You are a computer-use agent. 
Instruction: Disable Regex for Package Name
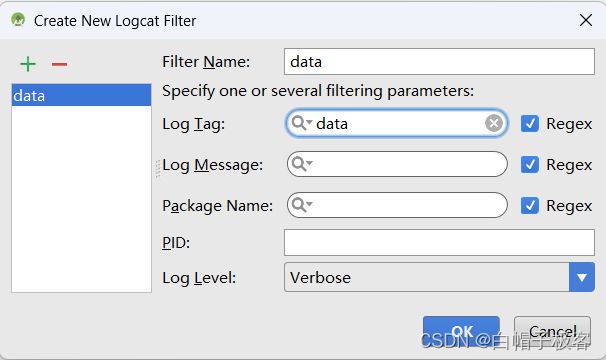point(529,205)
